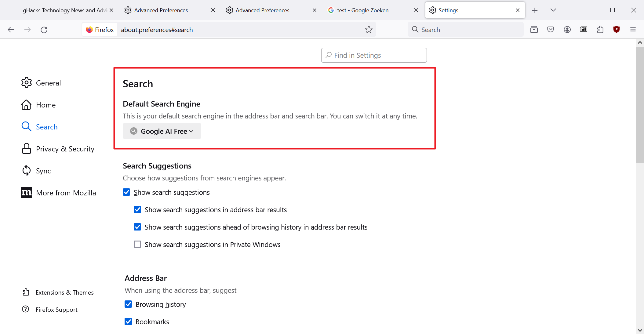
Task: Switch to the test - Google Zoeken tab
Action: coord(362,10)
